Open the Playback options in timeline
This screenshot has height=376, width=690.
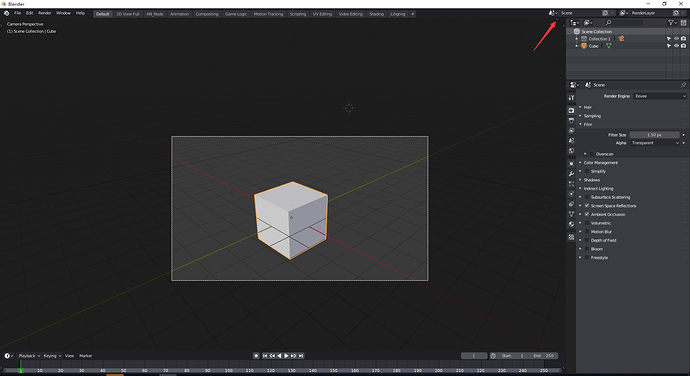tap(29, 356)
